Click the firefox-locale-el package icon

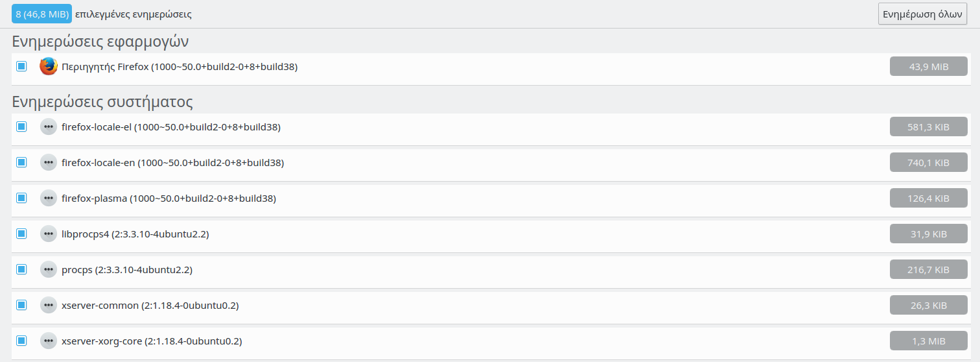49,127
